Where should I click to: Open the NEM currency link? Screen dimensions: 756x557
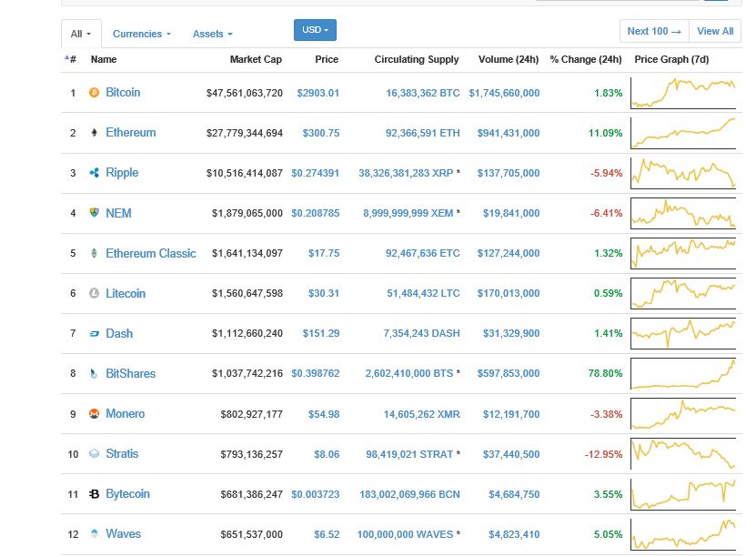pos(118,213)
